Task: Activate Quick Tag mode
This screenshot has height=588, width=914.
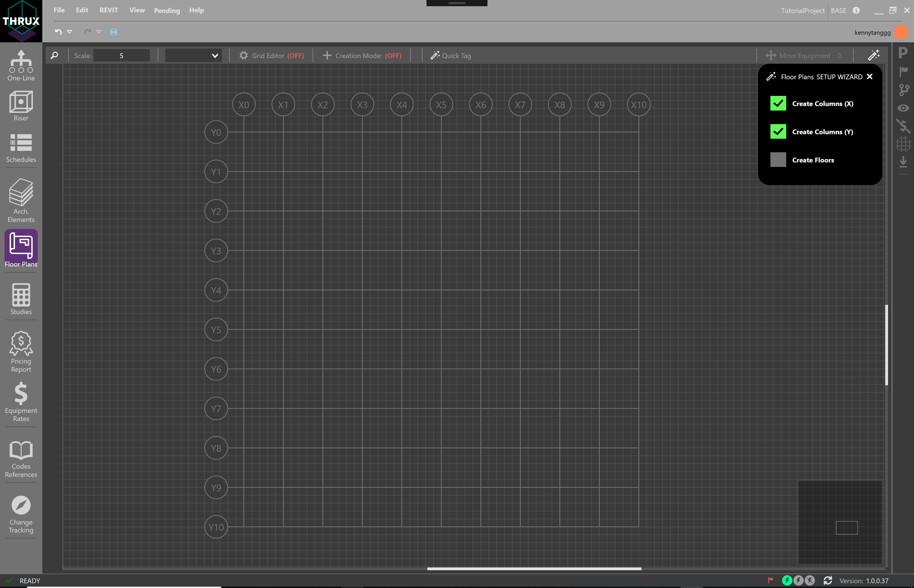Action: tap(451, 55)
